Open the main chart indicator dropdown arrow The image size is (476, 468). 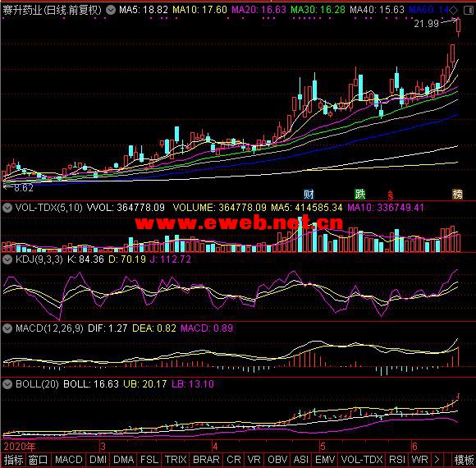pyautogui.click(x=111, y=10)
